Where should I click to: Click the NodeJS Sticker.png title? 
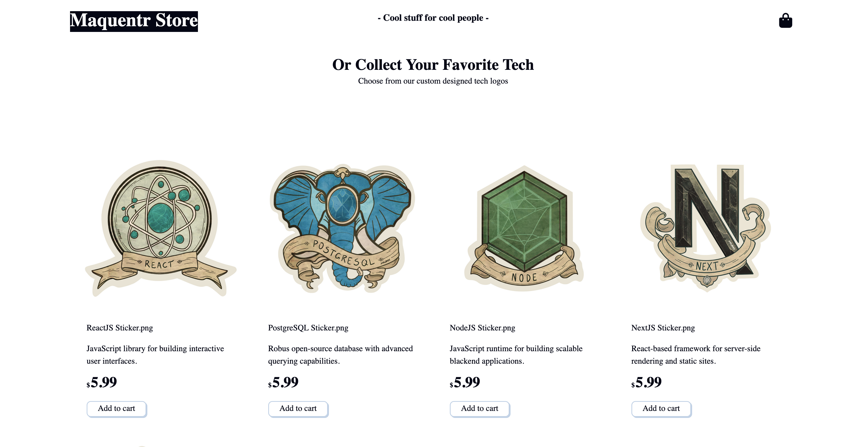pyautogui.click(x=482, y=328)
